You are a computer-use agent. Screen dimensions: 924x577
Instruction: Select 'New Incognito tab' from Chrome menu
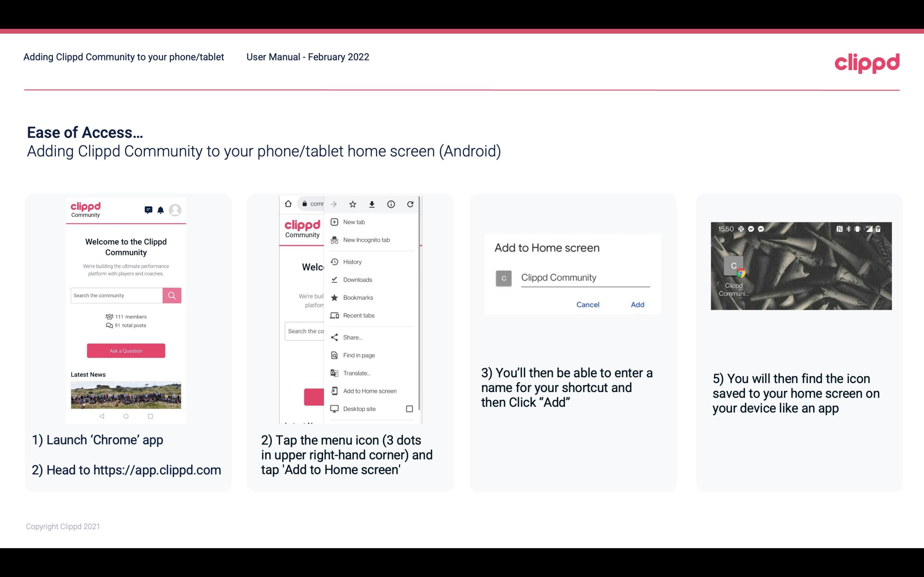pyautogui.click(x=366, y=239)
